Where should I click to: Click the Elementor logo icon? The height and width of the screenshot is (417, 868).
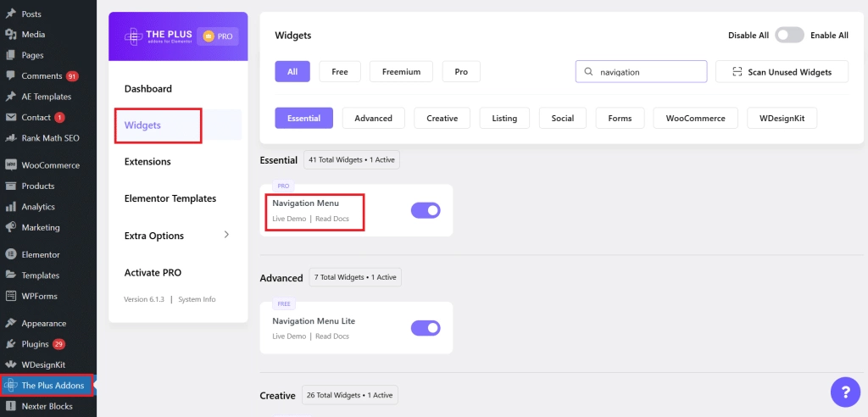(x=10, y=255)
